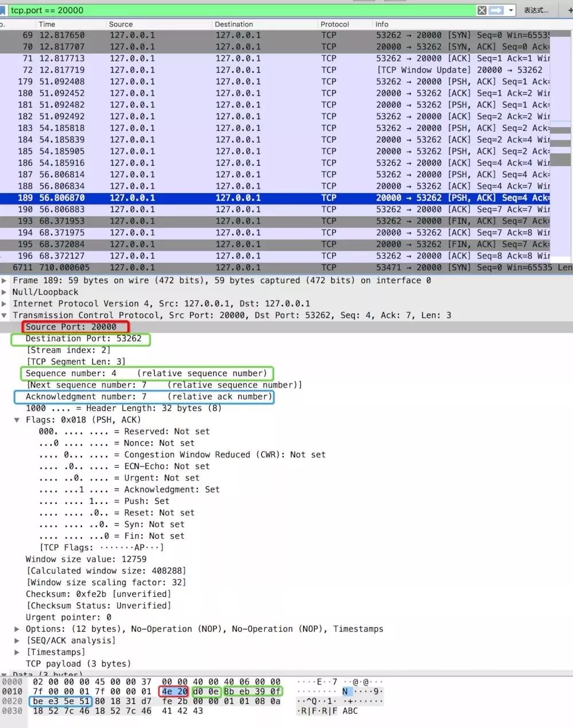Select the Acknowledgment: Set flag line
Viewport: 573px width, 728px height.
(129, 490)
